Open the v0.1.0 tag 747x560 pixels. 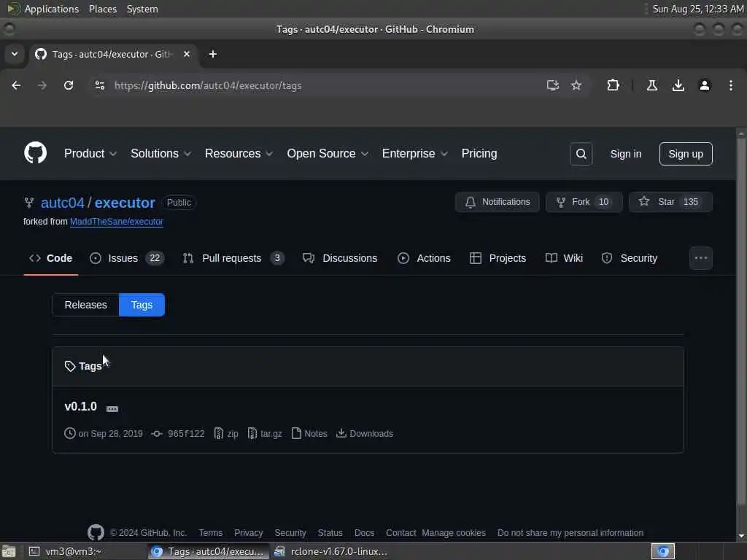80,407
